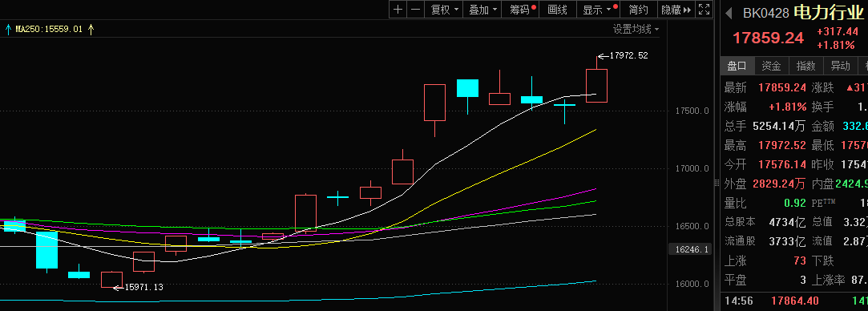Screen dimensions: 868x311
Task: Click the 15971.13 low price marker
Action: click(139, 287)
